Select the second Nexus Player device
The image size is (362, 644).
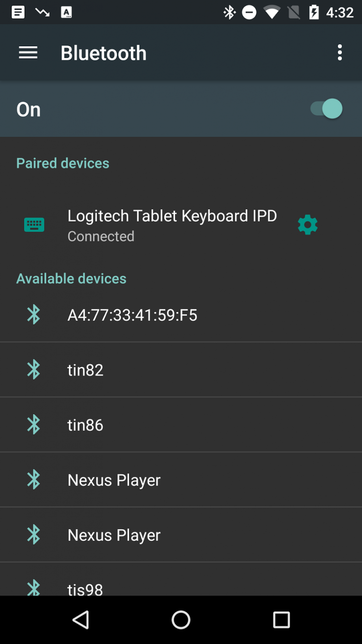(x=181, y=535)
